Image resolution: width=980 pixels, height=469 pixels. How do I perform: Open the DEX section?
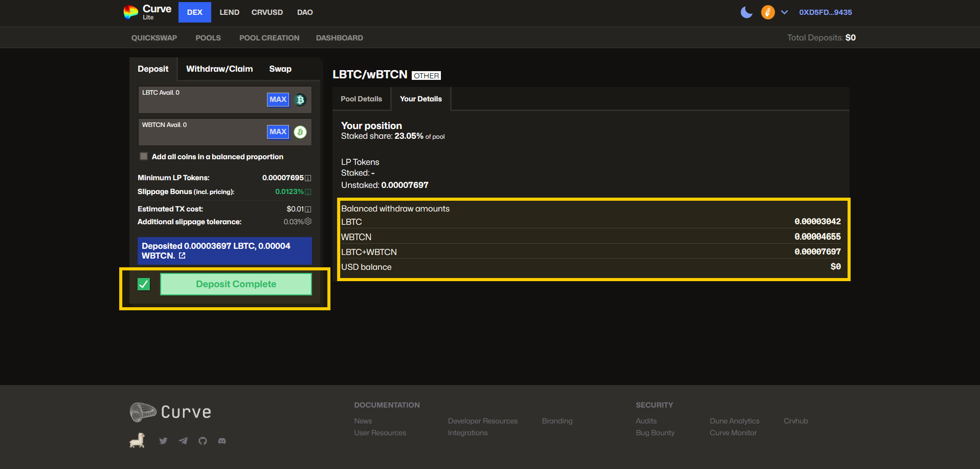click(195, 12)
